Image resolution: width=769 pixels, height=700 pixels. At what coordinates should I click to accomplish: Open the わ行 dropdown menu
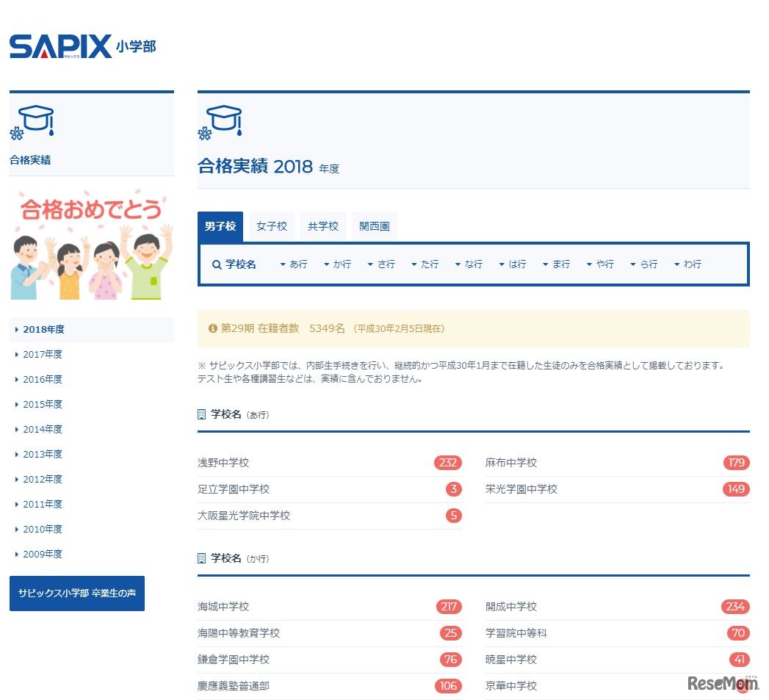click(687, 264)
